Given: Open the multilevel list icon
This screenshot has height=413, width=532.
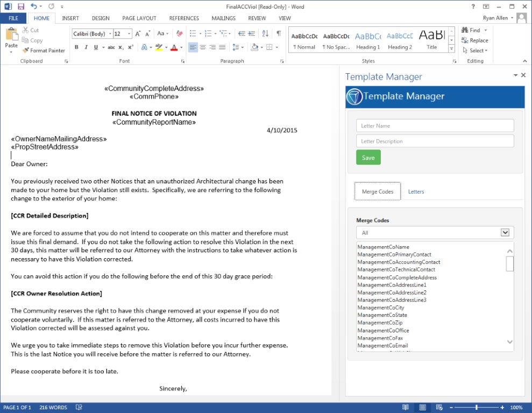Looking at the screenshot, I should [223, 33].
